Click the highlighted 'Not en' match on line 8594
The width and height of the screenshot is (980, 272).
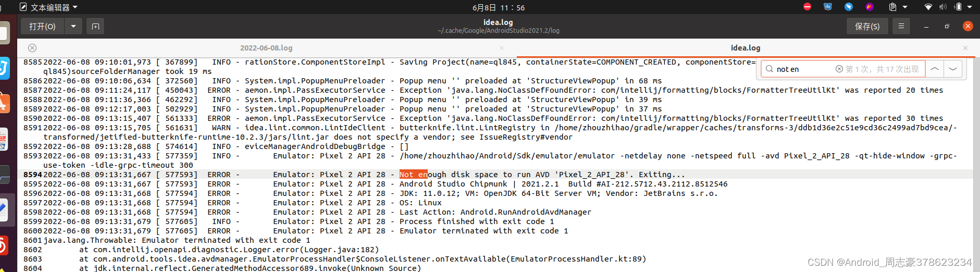(413, 175)
